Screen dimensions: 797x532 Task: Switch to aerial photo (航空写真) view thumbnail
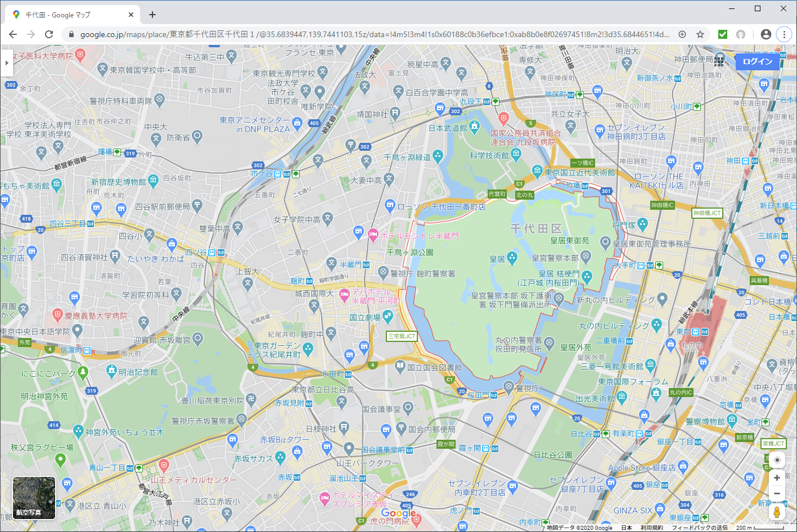pos(34,498)
